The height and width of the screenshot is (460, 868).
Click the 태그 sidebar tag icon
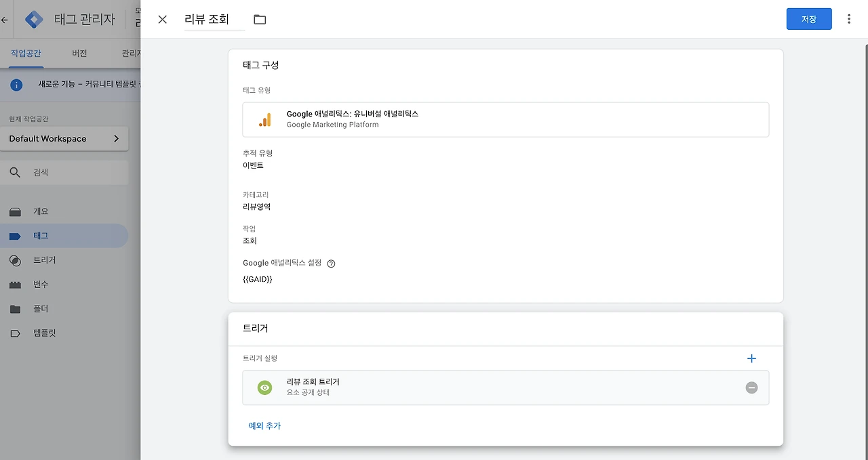15,236
